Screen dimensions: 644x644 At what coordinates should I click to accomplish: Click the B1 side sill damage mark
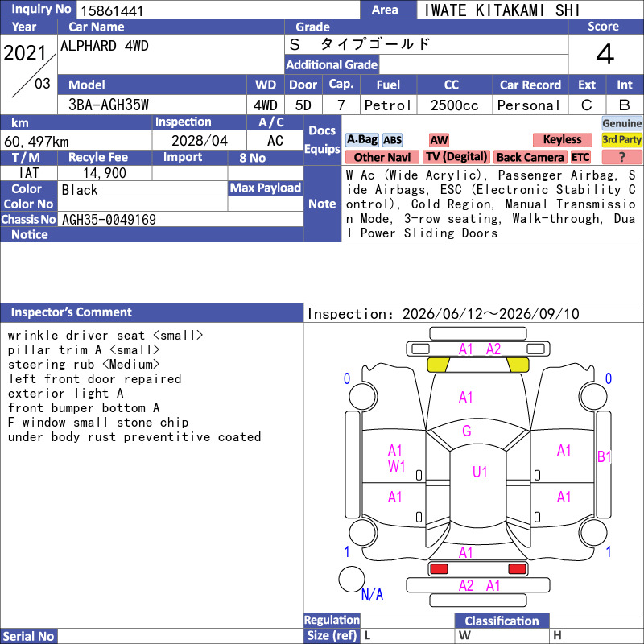(605, 456)
